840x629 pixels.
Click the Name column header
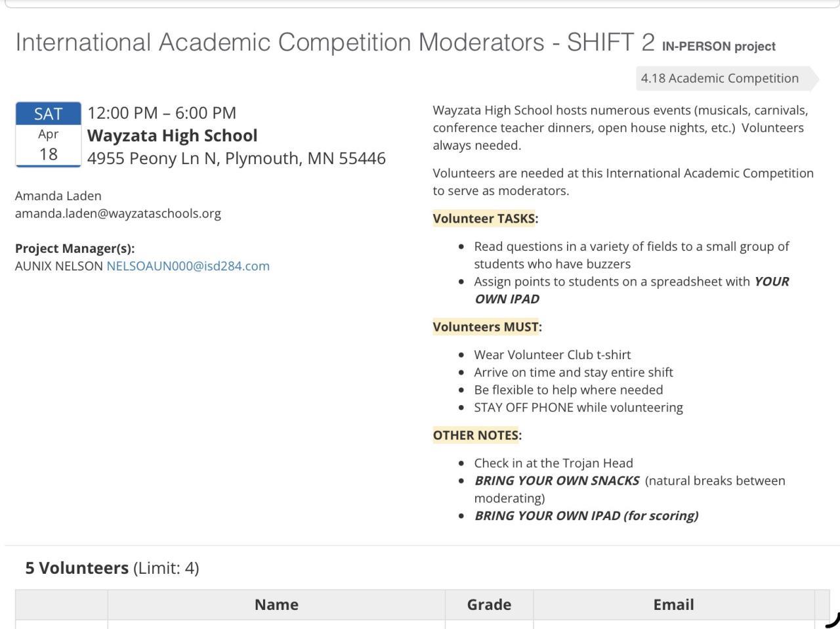(x=276, y=605)
